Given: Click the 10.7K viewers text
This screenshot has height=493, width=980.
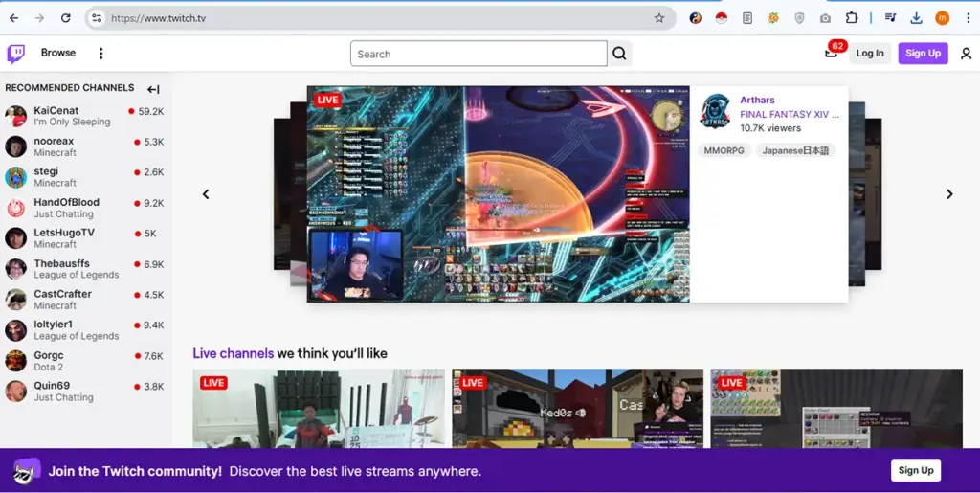Looking at the screenshot, I should click(770, 128).
